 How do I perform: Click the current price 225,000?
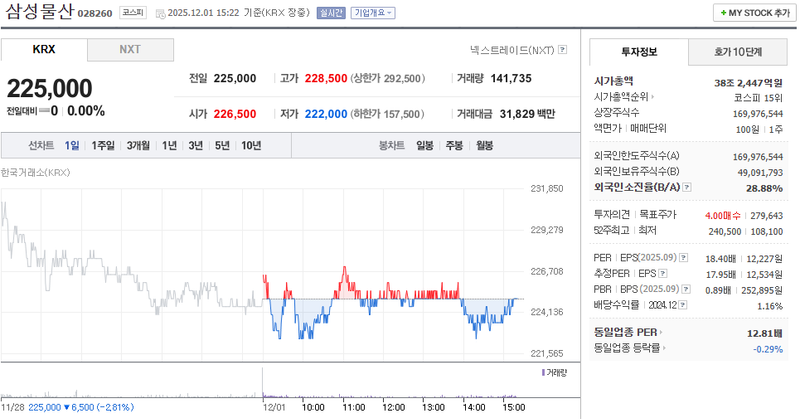tap(49, 88)
